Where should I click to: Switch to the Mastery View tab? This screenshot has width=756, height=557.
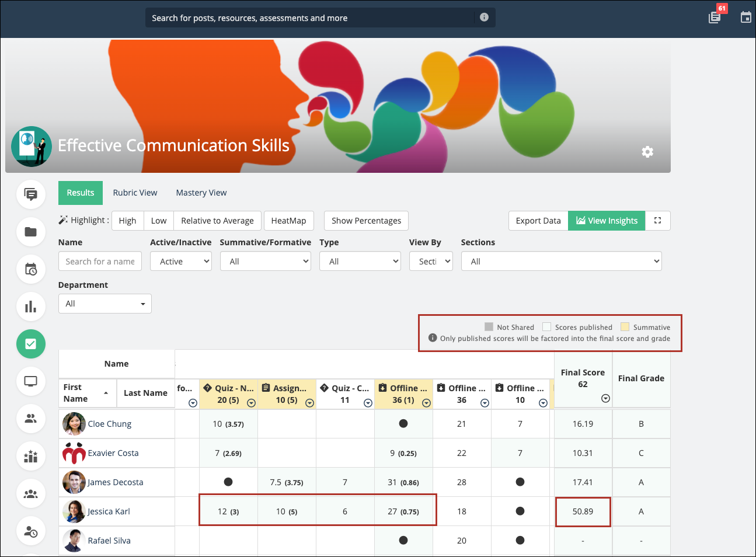pos(201,193)
